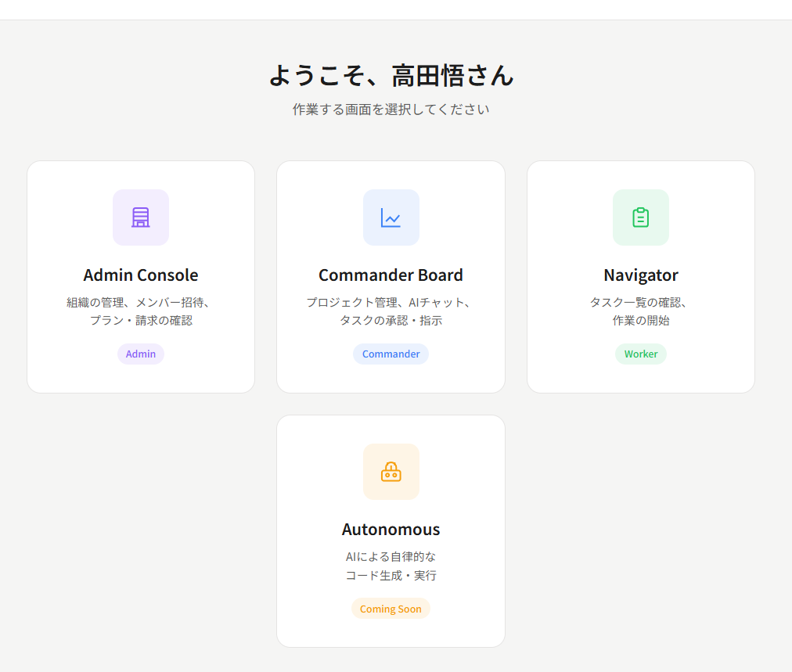Click the text プラン・請求の確認
This screenshot has height=672, width=792.
[x=141, y=321]
